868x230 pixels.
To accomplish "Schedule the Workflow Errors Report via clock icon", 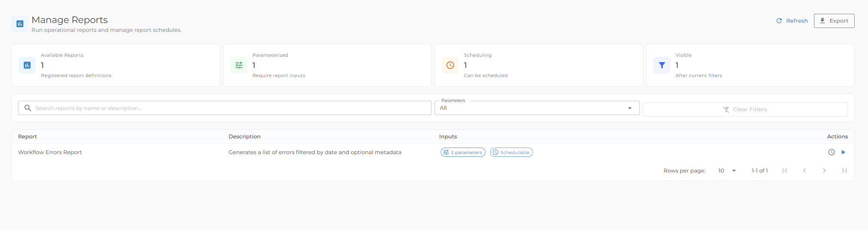I will [x=832, y=152].
